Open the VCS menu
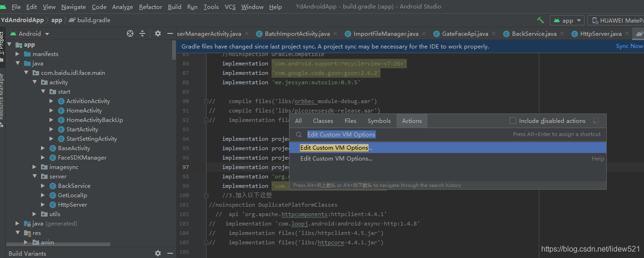644x258 pixels. click(x=230, y=7)
